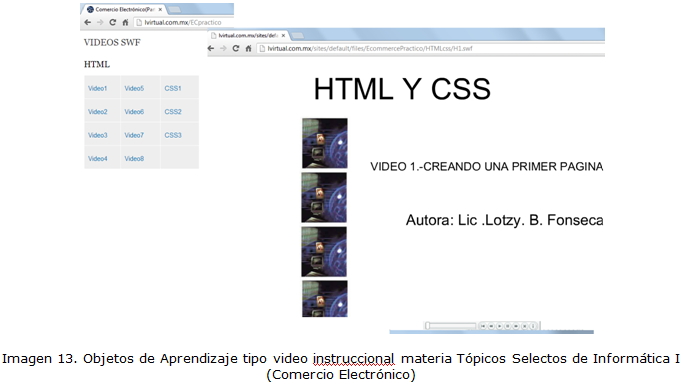Click the info button in the SWF player controls
Viewport: 684px width, 386px height.
pyautogui.click(x=533, y=326)
